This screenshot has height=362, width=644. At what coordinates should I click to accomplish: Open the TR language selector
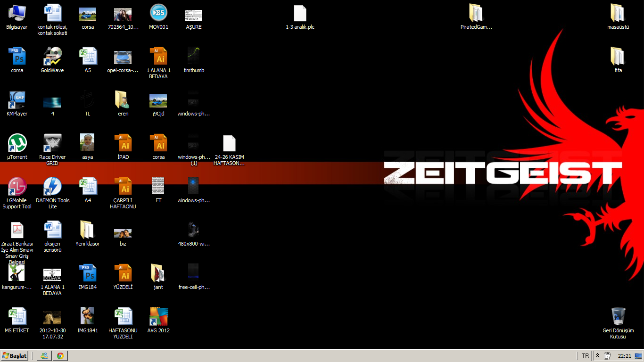click(585, 356)
